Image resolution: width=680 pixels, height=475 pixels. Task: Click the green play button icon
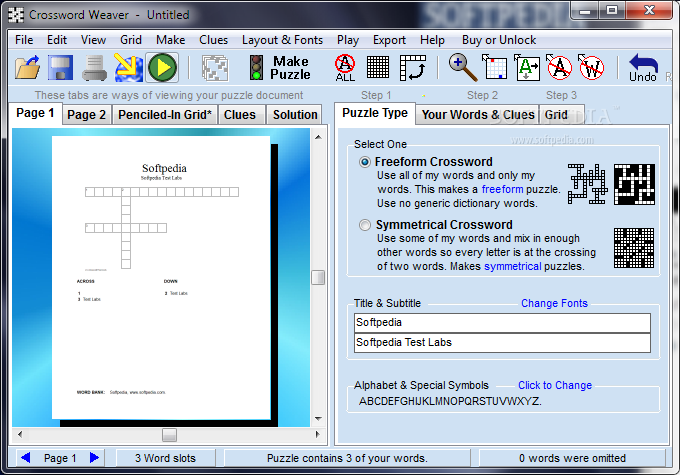coord(163,67)
